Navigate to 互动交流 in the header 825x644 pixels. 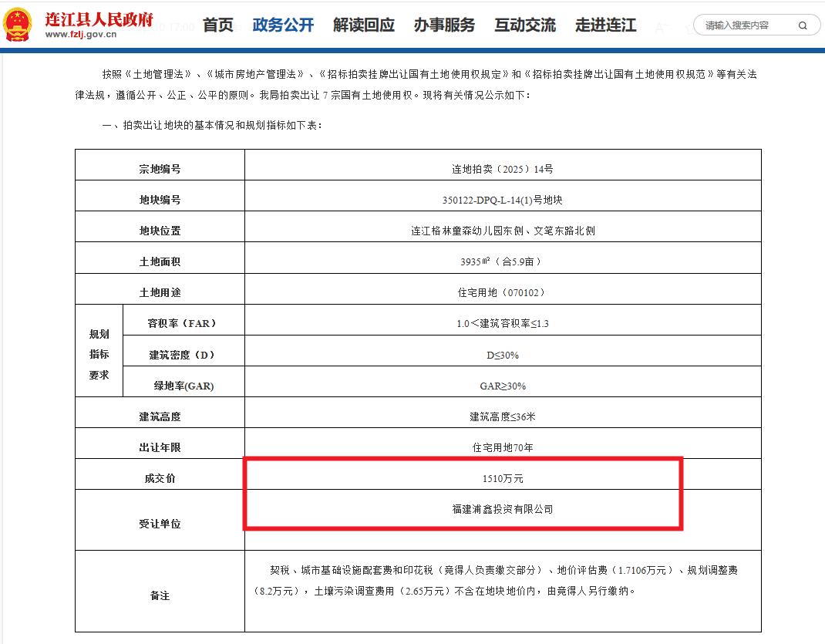(525, 25)
